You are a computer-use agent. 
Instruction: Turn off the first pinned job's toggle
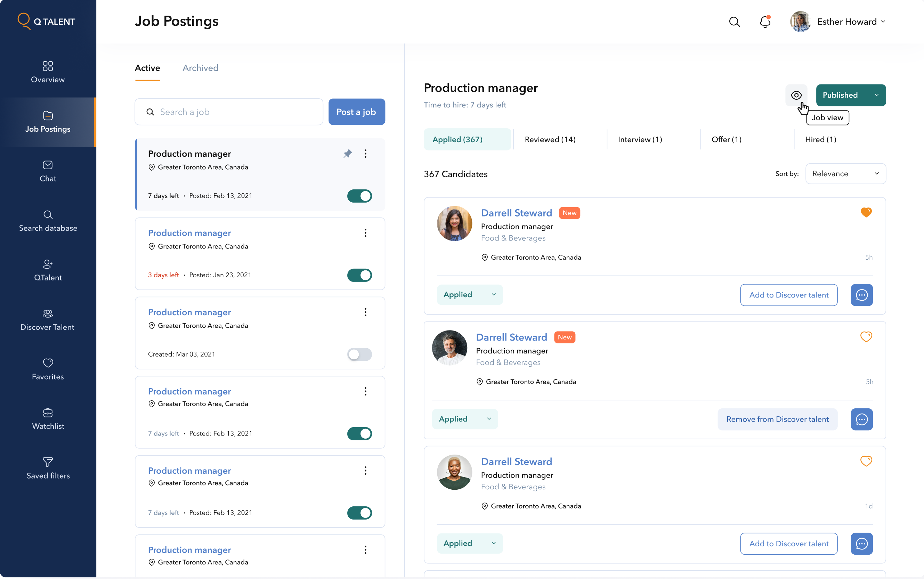point(359,196)
